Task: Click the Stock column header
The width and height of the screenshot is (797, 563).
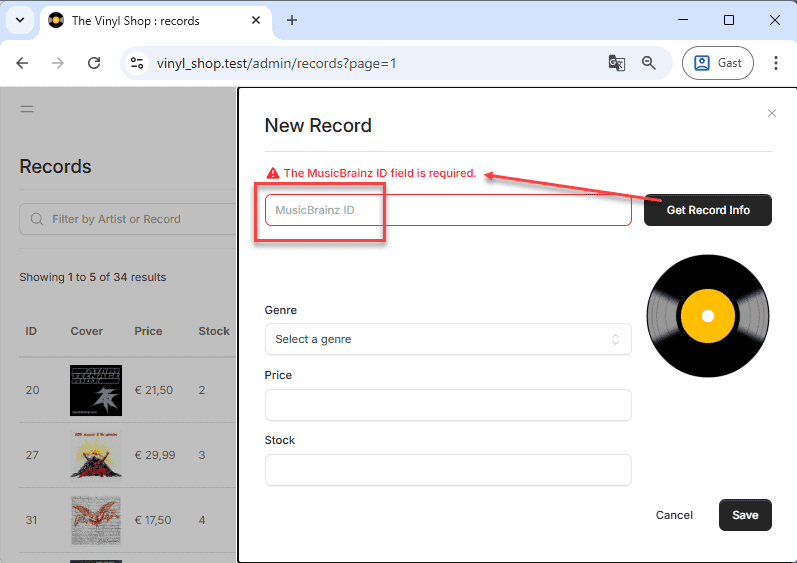Action: click(x=214, y=331)
